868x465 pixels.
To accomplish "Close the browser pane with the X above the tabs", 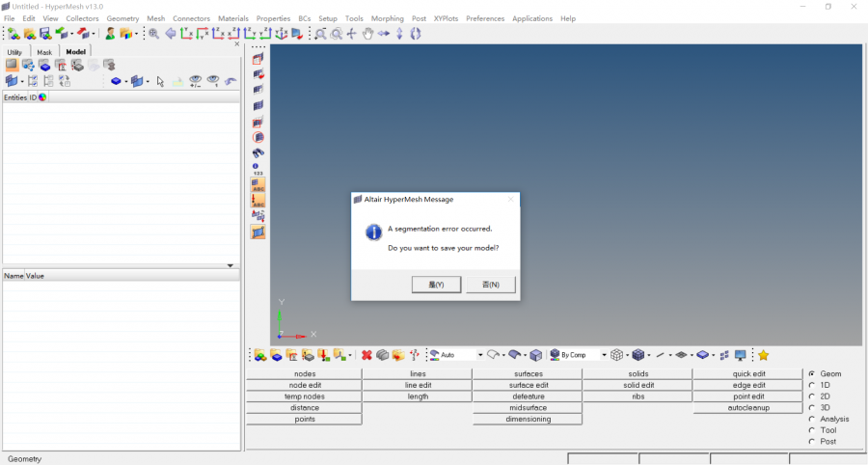I will pyautogui.click(x=237, y=43).
